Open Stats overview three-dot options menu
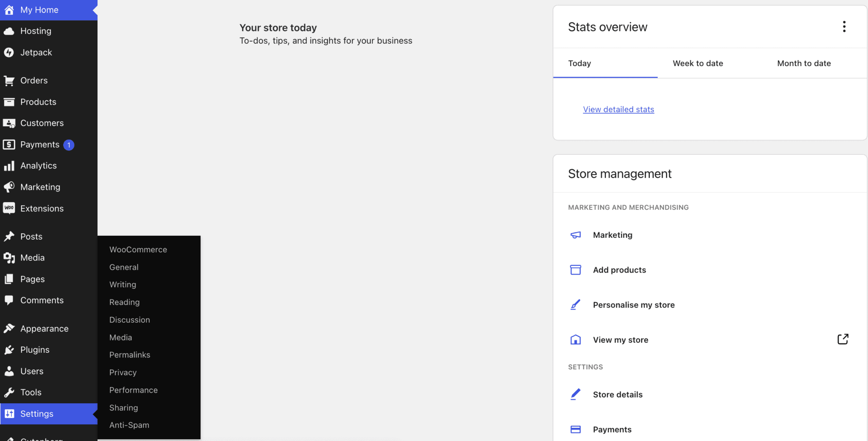The image size is (868, 441). click(x=844, y=27)
